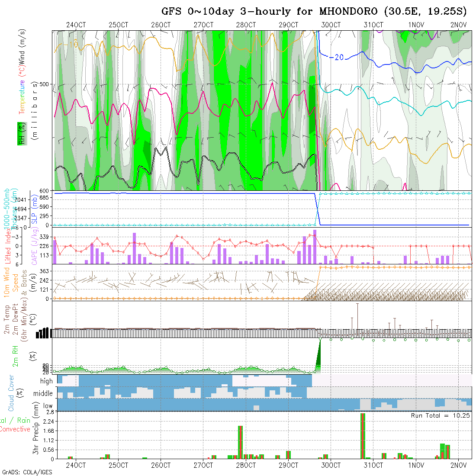Click the 'low' cloud cover row label

pyautogui.click(x=47, y=406)
